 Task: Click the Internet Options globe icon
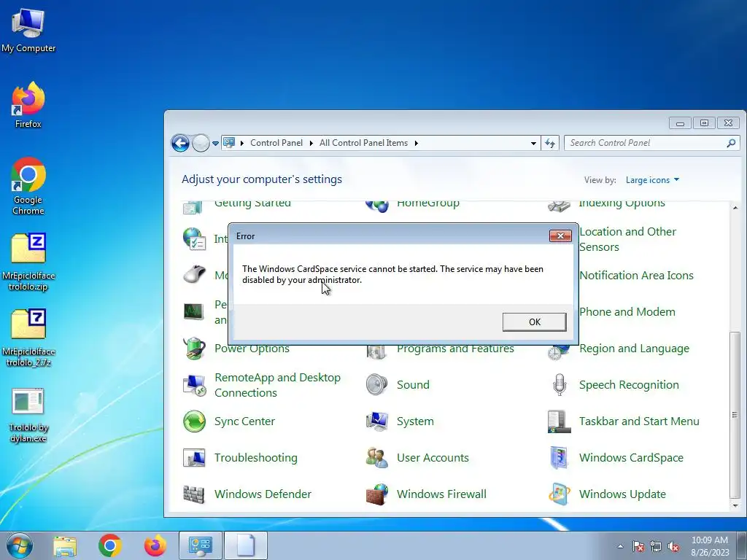click(194, 238)
